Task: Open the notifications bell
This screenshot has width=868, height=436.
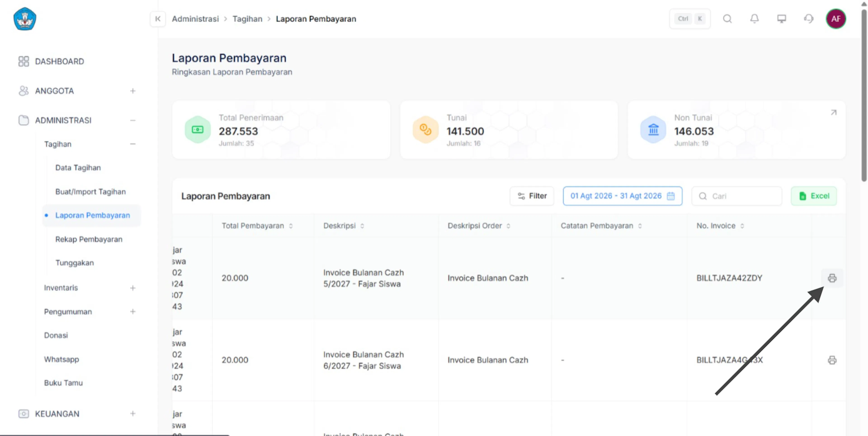Action: 755,19
